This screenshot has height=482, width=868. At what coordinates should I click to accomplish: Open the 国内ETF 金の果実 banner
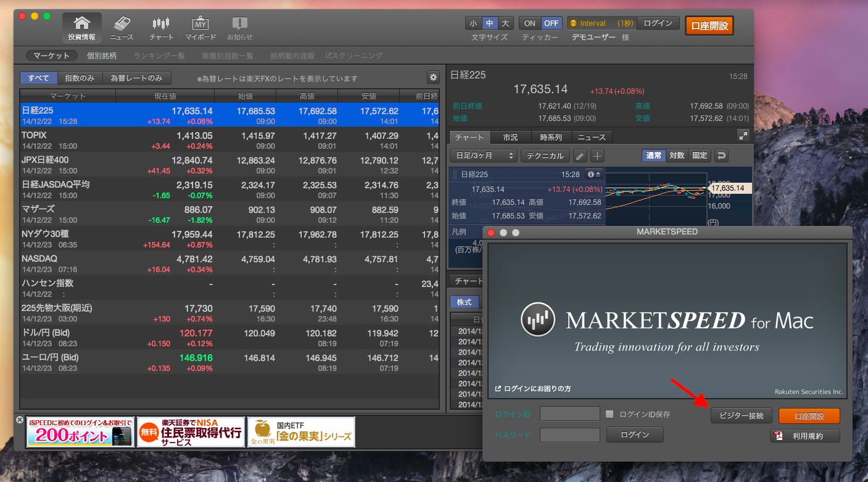301,432
